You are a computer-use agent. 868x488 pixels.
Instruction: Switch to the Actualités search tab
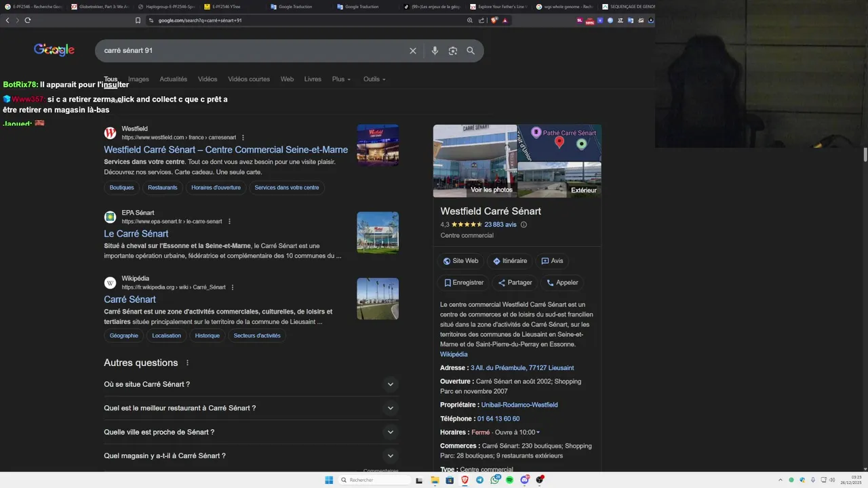[174, 79]
